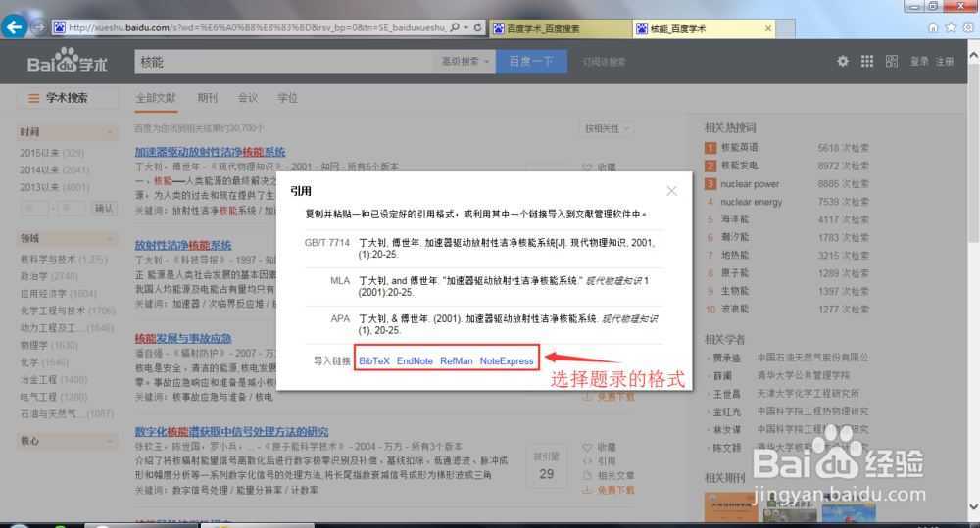This screenshot has width=980, height=528.
Task: Click hot keyword 核能英语
Action: (x=739, y=148)
